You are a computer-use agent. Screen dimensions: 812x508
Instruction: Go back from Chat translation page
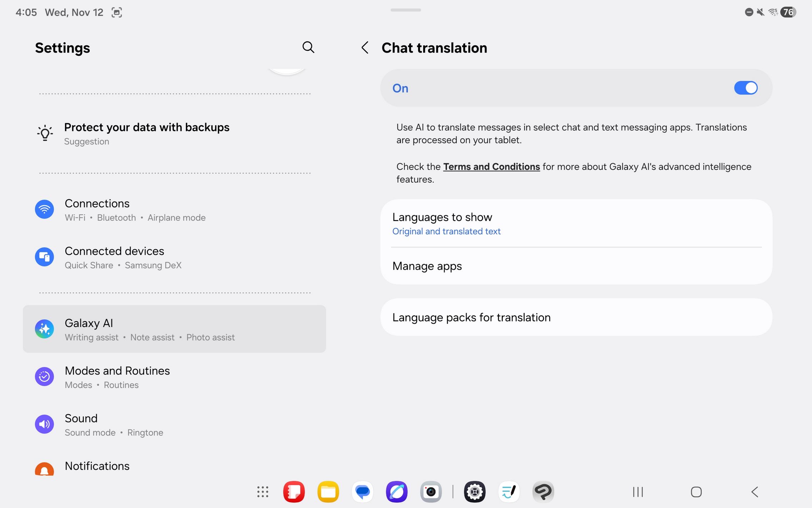tap(365, 48)
